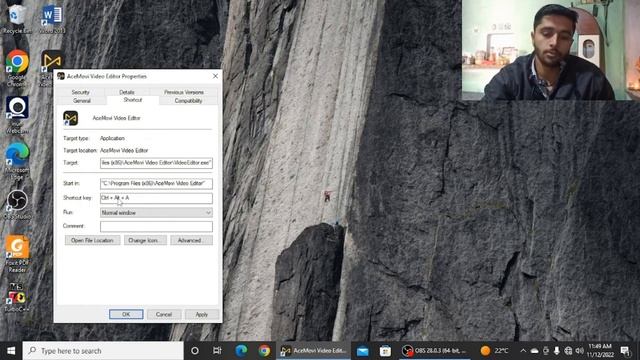Image resolution: width=640 pixels, height=360 pixels.
Task: Click the AceMovi icon in the Properties dialog
Action: (71, 118)
